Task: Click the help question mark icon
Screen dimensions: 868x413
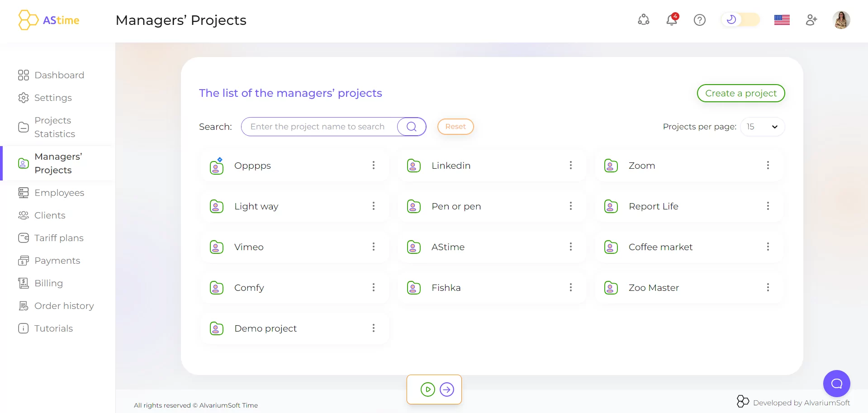Action: tap(699, 20)
